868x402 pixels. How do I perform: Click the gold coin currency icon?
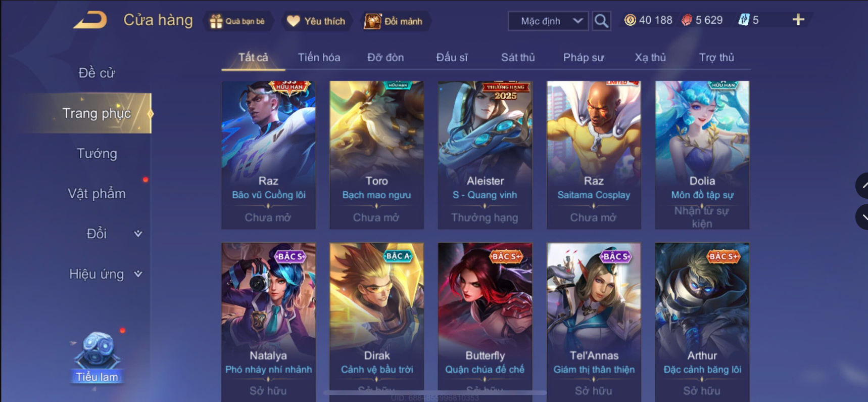630,20
